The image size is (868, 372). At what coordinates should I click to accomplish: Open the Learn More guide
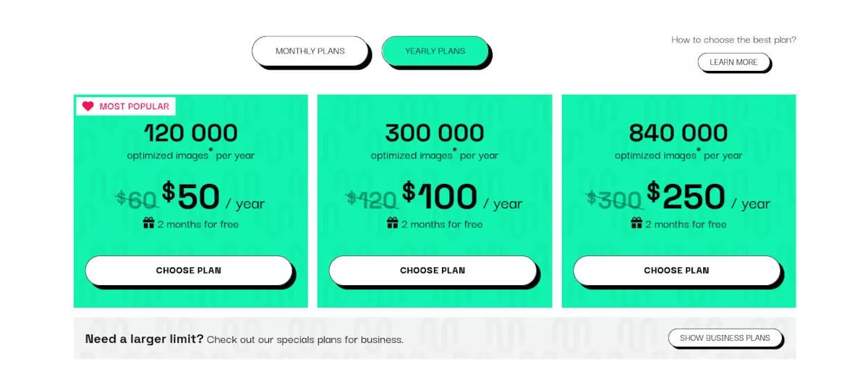pos(733,62)
